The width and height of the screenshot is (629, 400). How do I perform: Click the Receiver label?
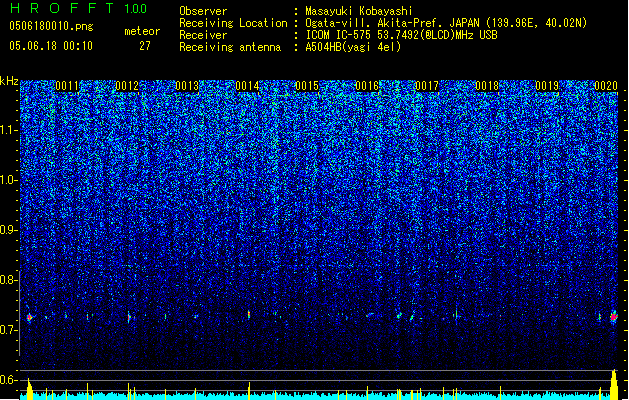(203, 35)
